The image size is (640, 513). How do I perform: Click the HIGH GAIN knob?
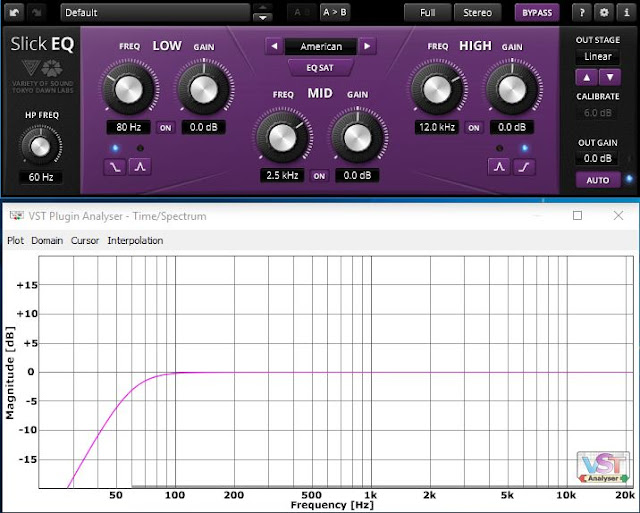click(x=512, y=88)
